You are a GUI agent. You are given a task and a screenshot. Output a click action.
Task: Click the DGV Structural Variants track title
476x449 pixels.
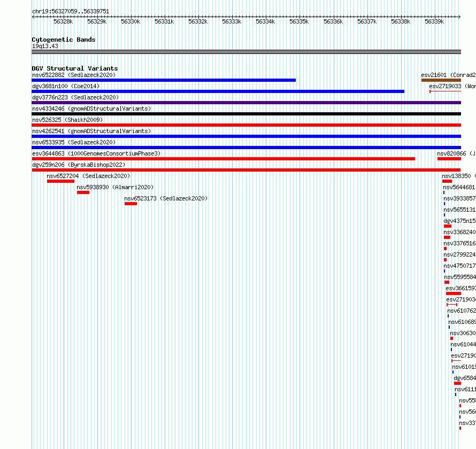tap(75, 68)
